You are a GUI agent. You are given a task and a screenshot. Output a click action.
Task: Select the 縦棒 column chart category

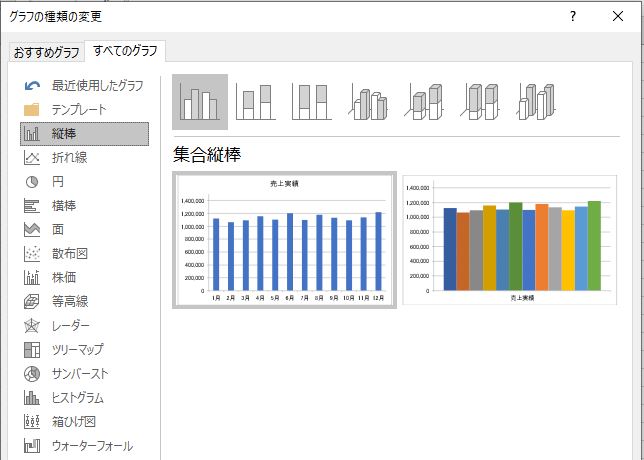coord(84,134)
